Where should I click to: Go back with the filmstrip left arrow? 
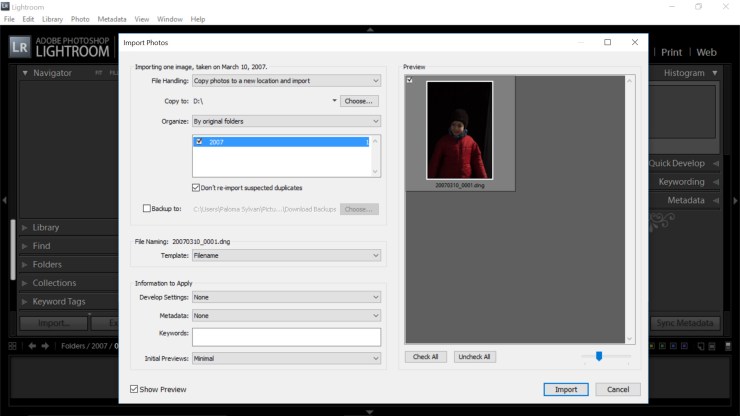32,346
